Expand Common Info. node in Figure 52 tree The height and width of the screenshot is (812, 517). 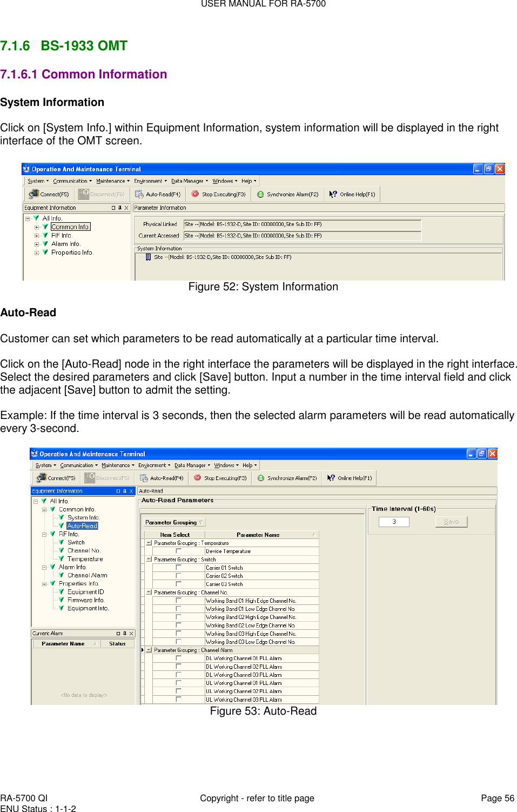point(37,227)
